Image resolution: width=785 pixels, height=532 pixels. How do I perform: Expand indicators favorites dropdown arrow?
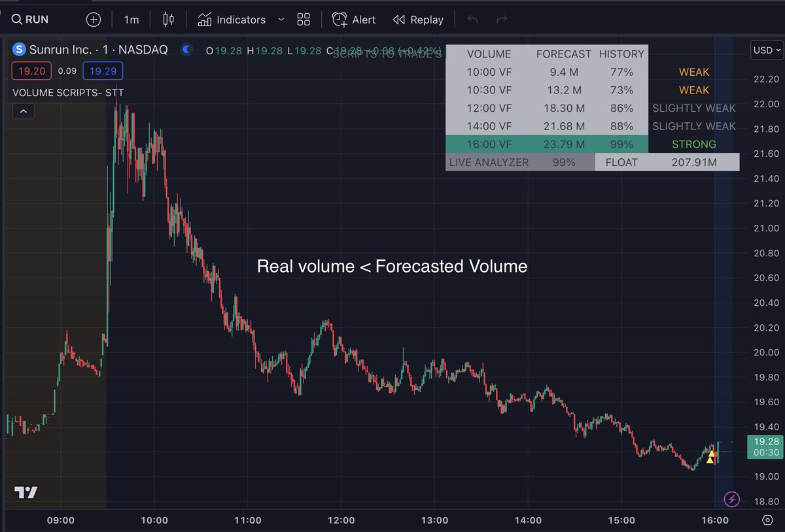point(281,20)
